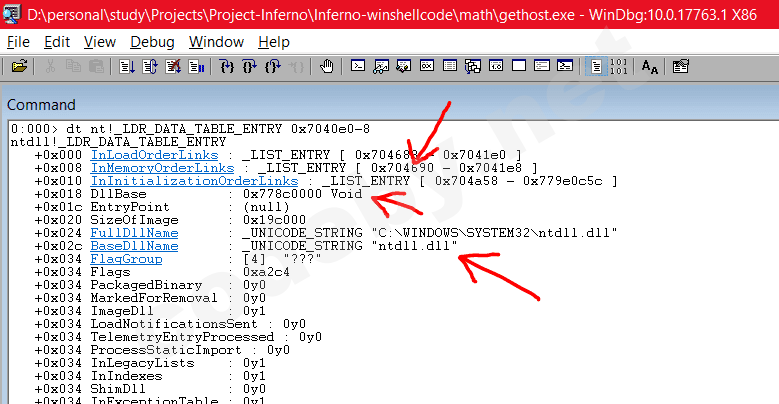The height and width of the screenshot is (404, 779).
Task: Click the InIndexes field row
Action: 151,376
